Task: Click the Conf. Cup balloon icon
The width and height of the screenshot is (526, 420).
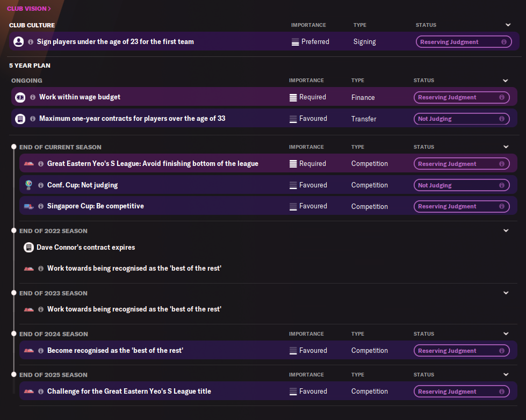Action: (x=28, y=185)
